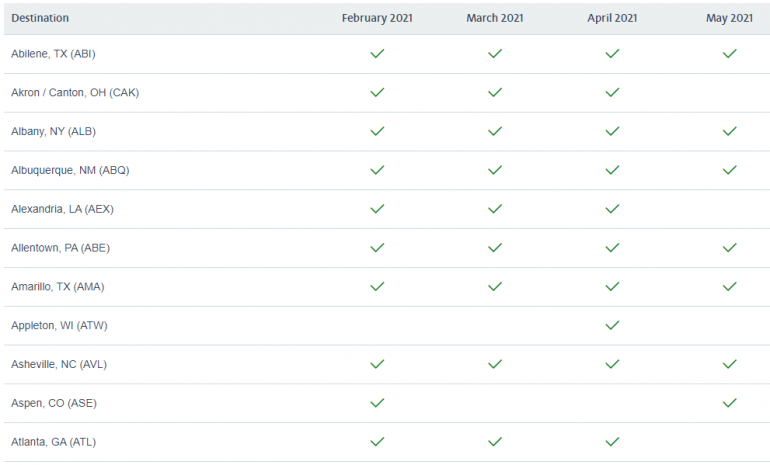Select the Destination column header

point(39,18)
